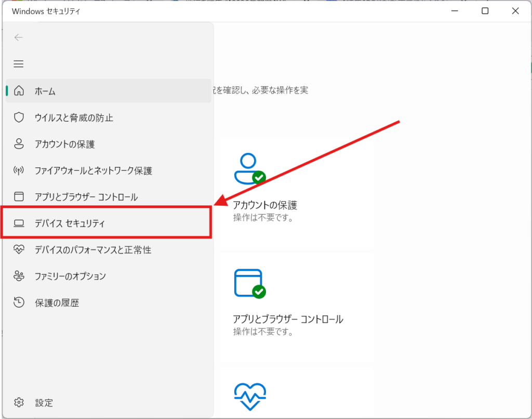The width and height of the screenshot is (532, 419).
Task: Click the family options people icon
Action: 19,276
